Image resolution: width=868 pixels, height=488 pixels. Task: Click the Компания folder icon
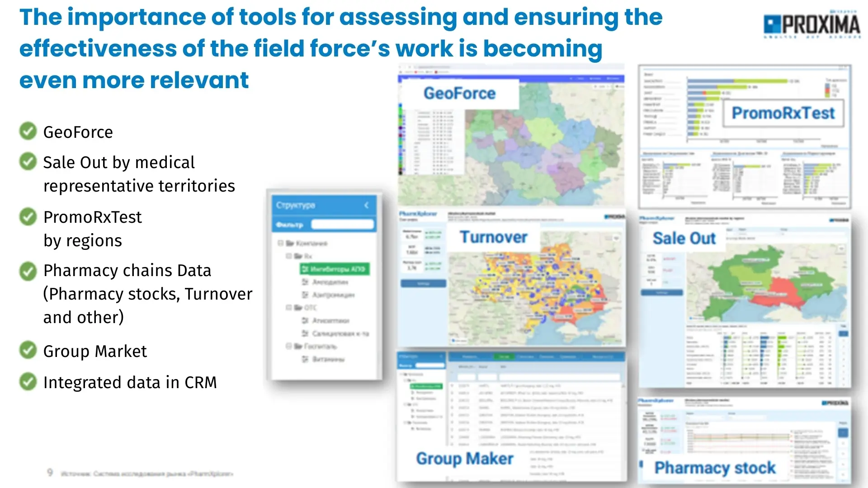tap(290, 243)
